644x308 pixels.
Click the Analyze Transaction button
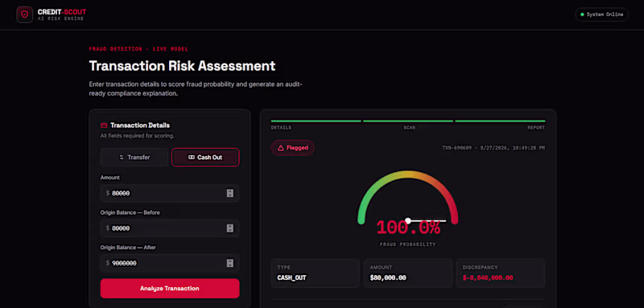(170, 289)
